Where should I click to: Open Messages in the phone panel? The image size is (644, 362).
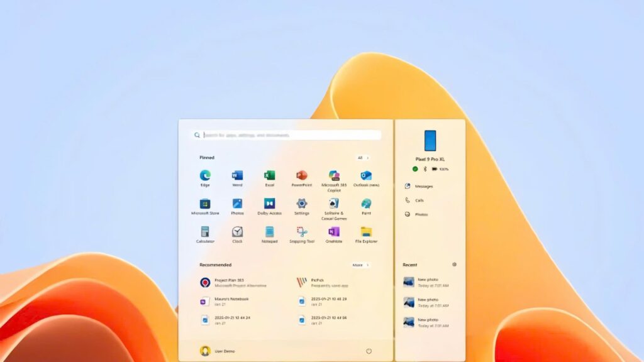(x=418, y=186)
